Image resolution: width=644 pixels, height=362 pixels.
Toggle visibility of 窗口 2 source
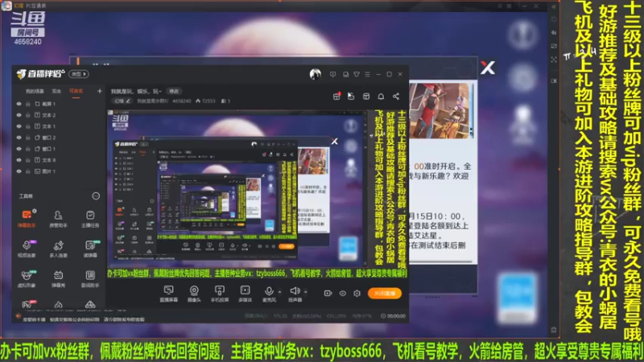[x=19, y=138]
